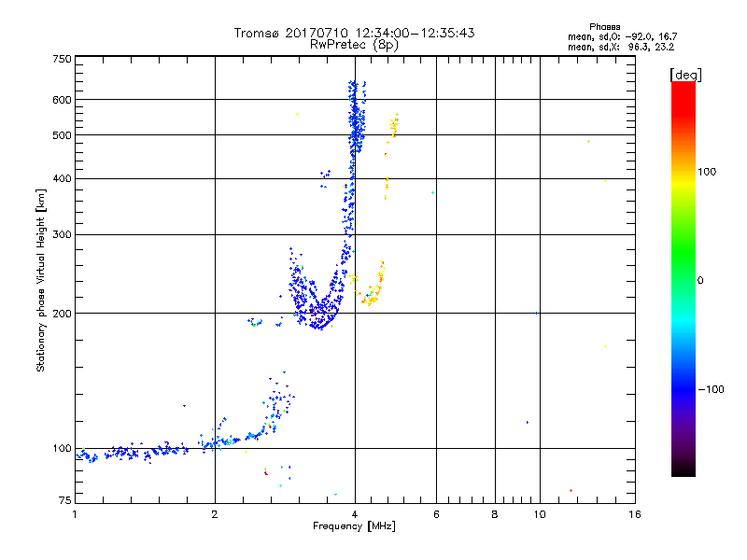Click the '75' y-axis tick label
Viewport: 747px width, 560px height.
(65, 500)
